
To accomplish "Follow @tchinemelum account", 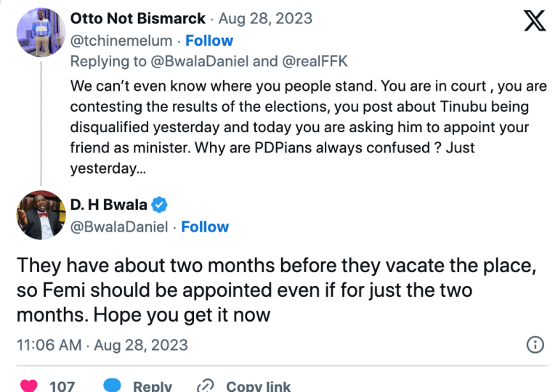I will [209, 41].
